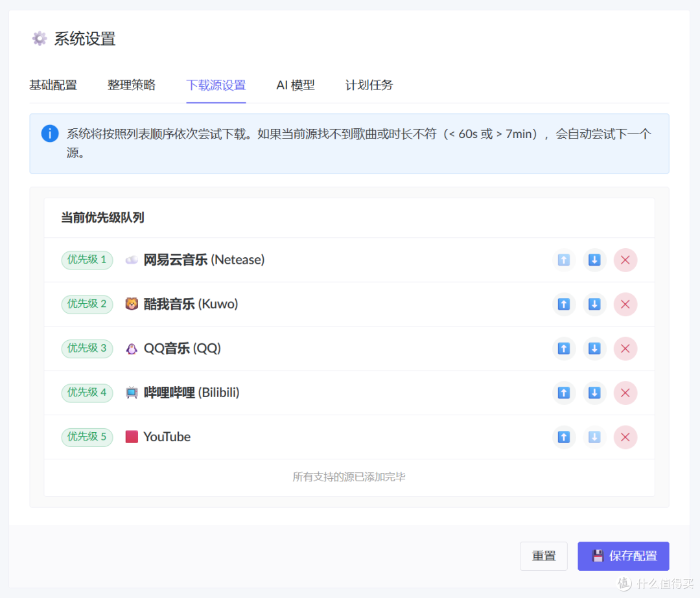Click the 系统设置 page title
The height and width of the screenshot is (598, 700).
click(x=85, y=39)
